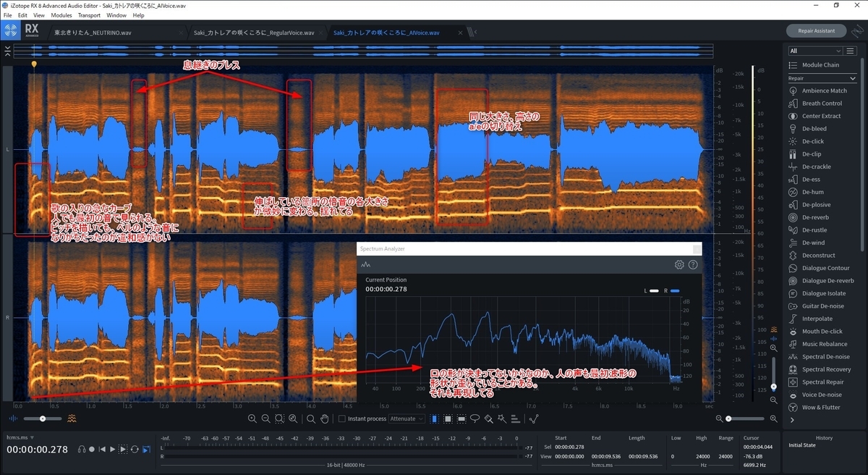This screenshot has height=475, width=868.
Task: Select the Harmonics selection tool
Action: (x=516, y=419)
